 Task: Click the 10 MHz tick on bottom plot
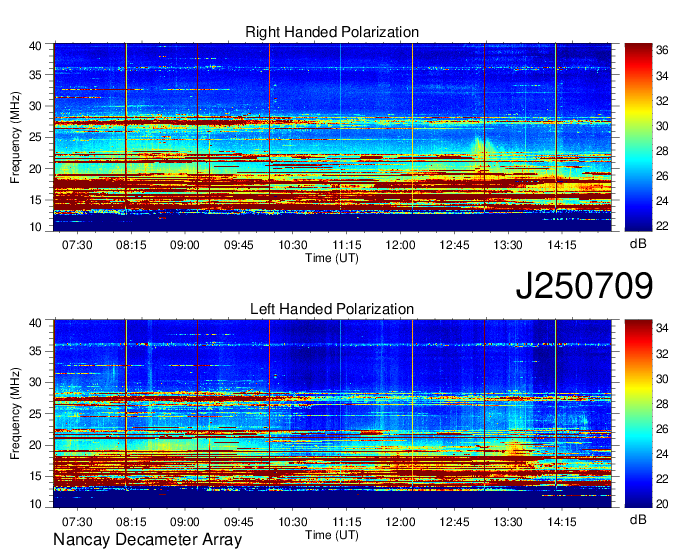(x=35, y=504)
